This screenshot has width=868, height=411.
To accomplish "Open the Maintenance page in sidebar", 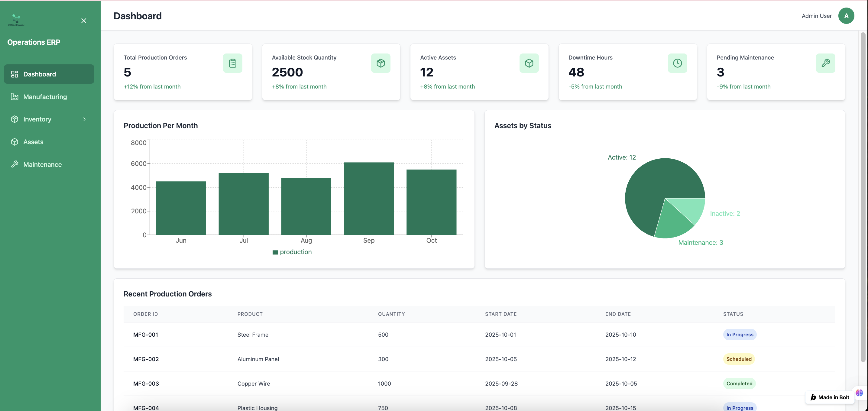I will (42, 164).
